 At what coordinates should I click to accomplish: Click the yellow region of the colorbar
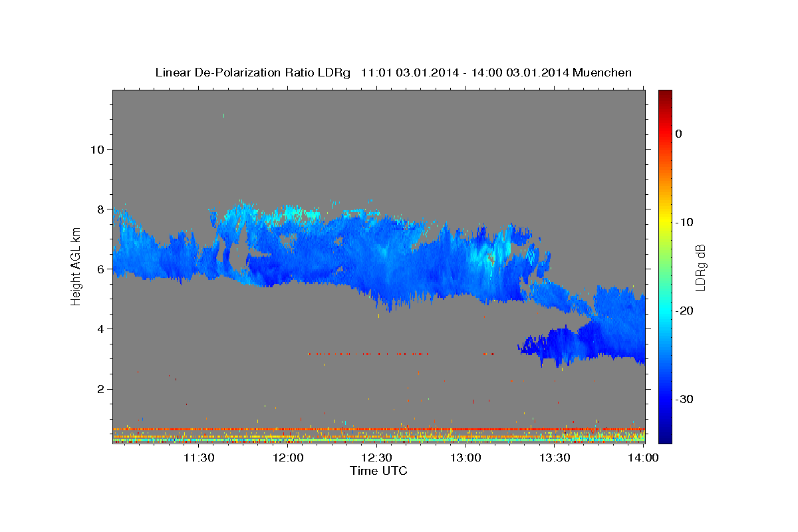click(665, 219)
